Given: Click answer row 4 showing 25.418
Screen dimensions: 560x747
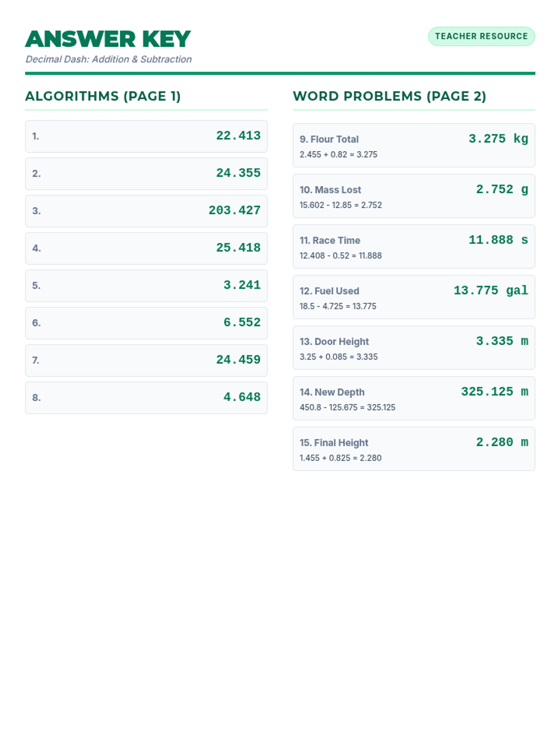Looking at the screenshot, I should (x=146, y=248).
